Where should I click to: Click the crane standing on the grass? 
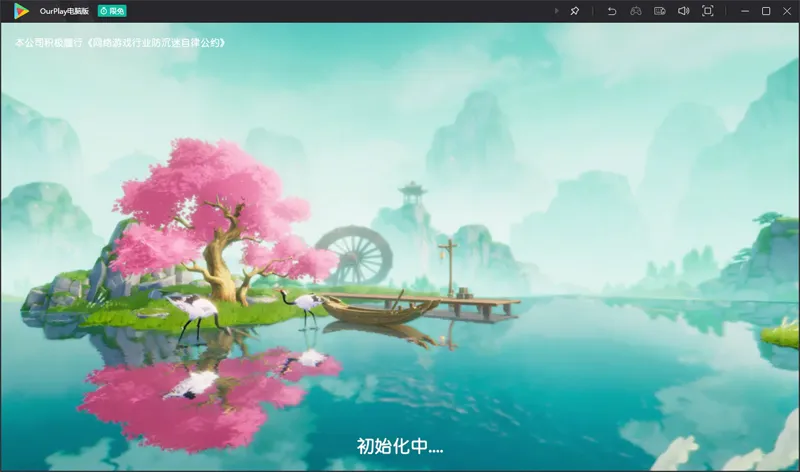coord(195,310)
